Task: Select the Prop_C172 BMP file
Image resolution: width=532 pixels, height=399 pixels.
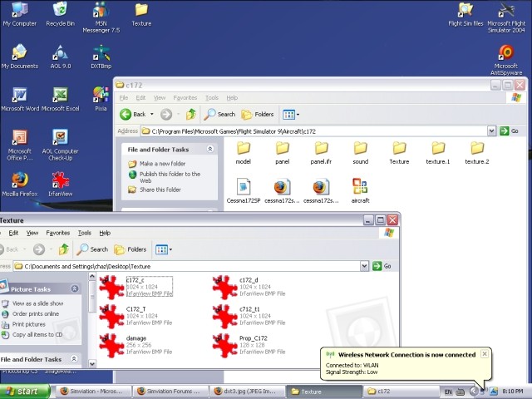Action: [x=249, y=345]
